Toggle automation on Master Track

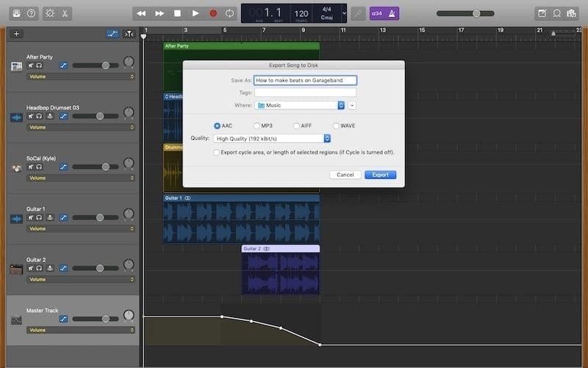click(x=63, y=319)
